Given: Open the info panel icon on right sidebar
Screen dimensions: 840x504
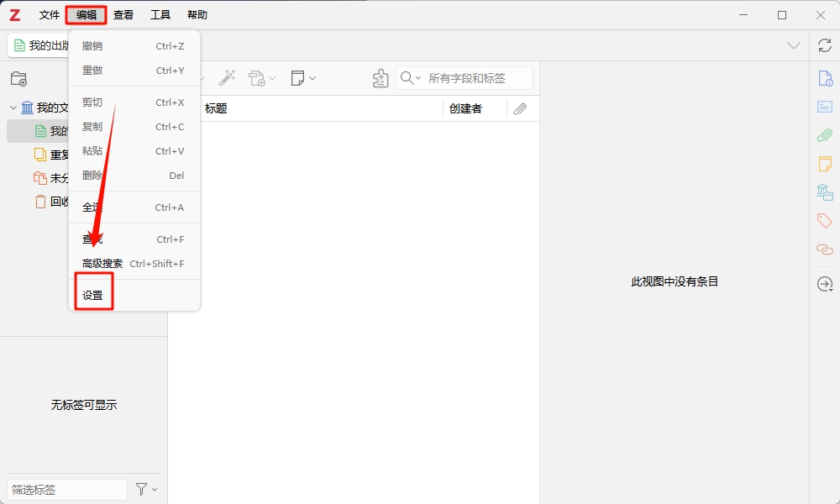Looking at the screenshot, I should pos(824,77).
